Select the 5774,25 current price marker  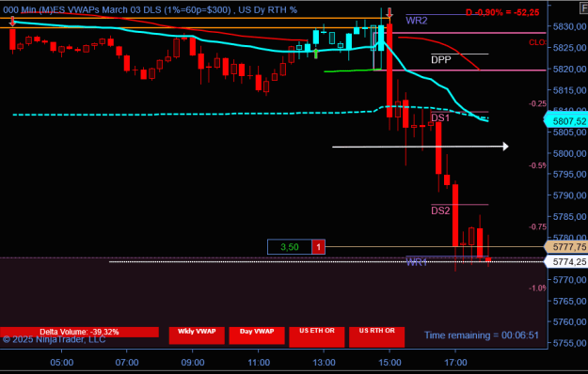tap(565, 261)
